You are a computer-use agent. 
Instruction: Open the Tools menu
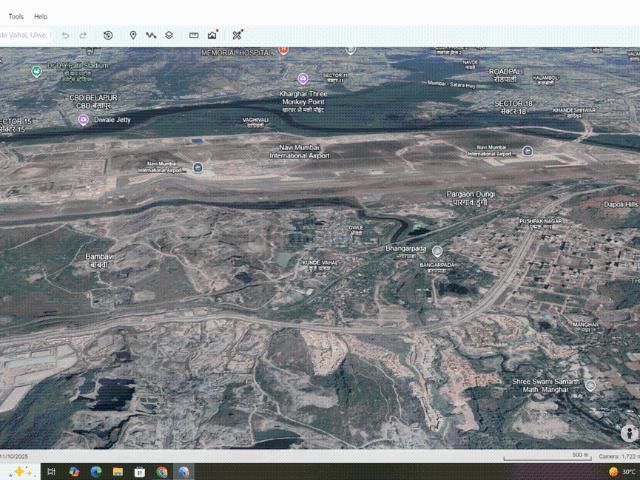click(16, 17)
